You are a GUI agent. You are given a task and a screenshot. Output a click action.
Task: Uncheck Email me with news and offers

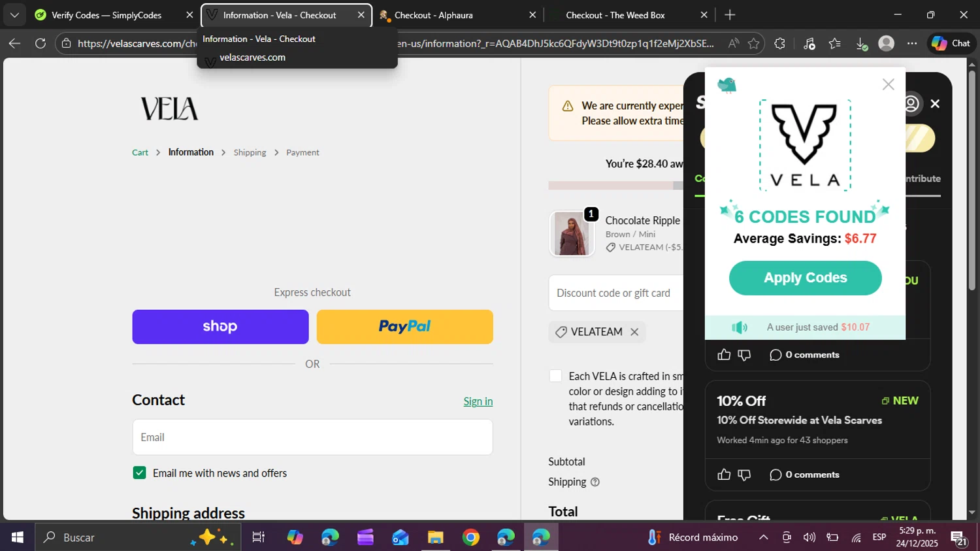pos(139,473)
